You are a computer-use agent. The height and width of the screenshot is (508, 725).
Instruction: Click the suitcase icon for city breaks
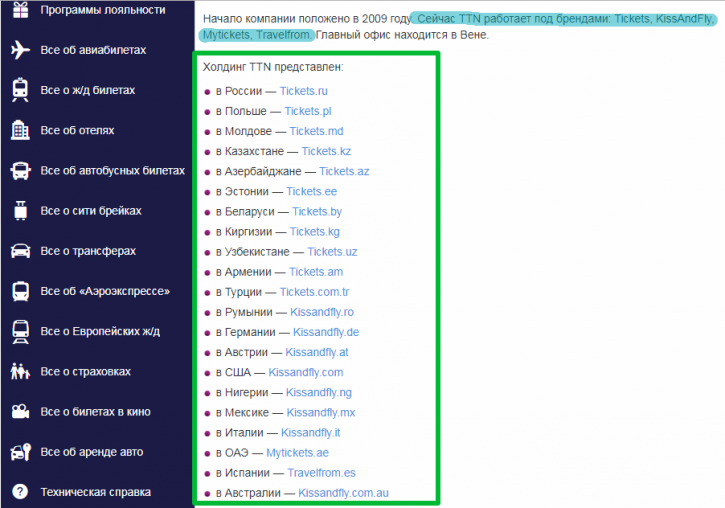click(x=20, y=210)
